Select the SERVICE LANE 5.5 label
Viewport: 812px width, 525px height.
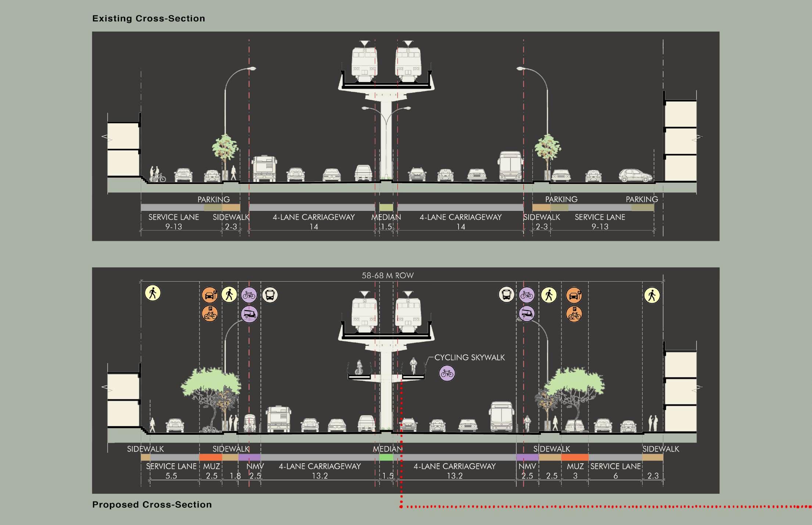[x=171, y=471]
